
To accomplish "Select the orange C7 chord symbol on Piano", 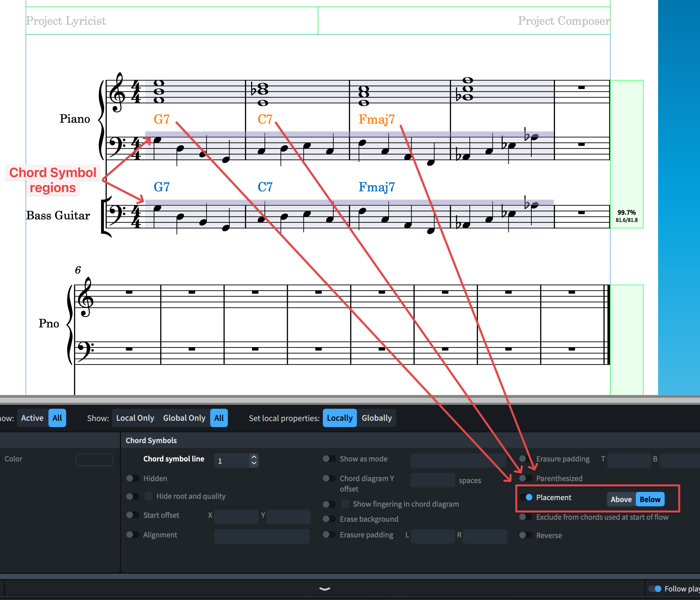I will pyautogui.click(x=265, y=119).
